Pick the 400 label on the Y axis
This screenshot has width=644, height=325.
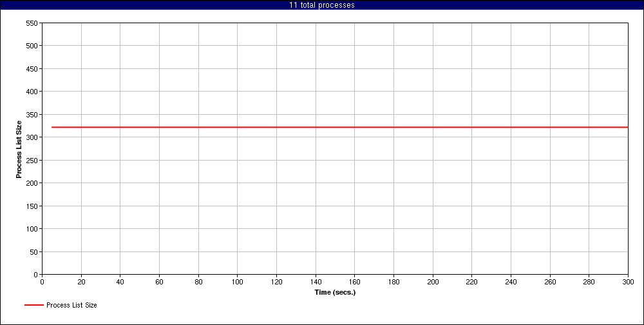pos(32,92)
